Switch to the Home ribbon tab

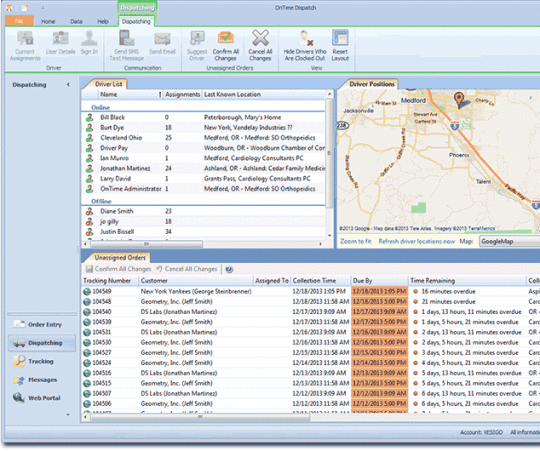[x=48, y=21]
